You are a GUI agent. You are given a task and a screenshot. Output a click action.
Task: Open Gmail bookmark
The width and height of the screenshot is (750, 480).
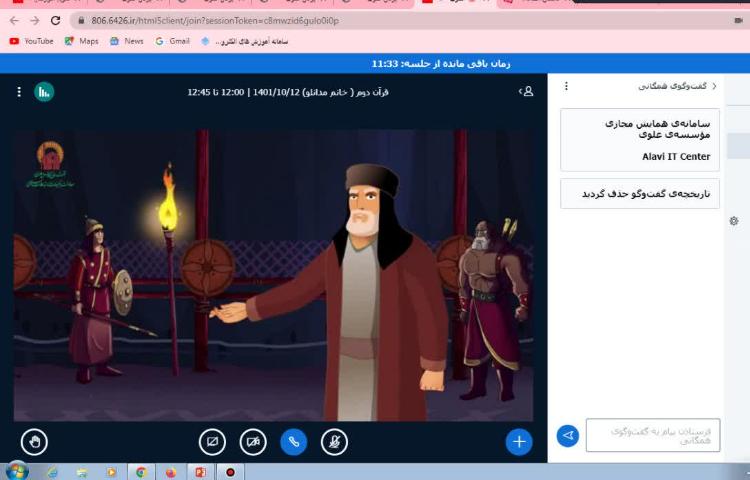(172, 41)
